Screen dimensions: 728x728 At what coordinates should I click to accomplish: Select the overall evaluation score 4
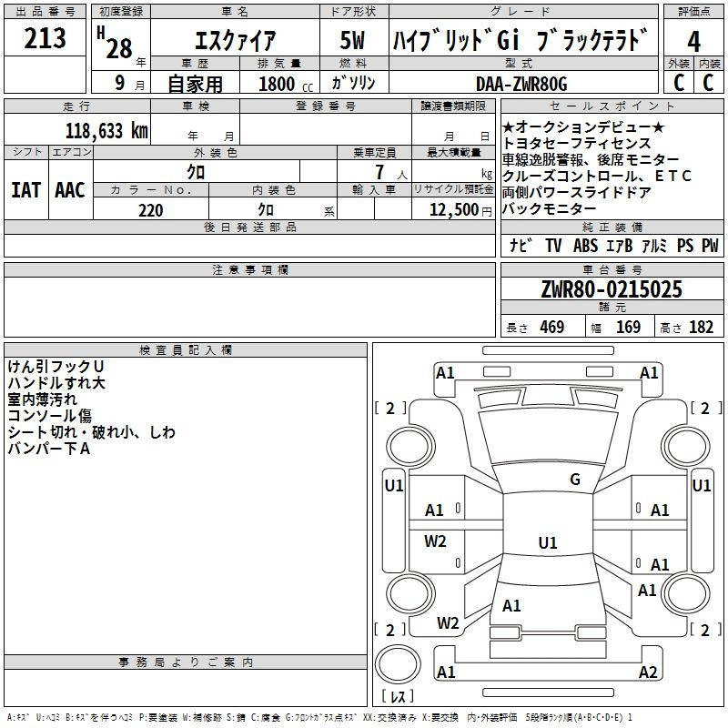point(693,42)
